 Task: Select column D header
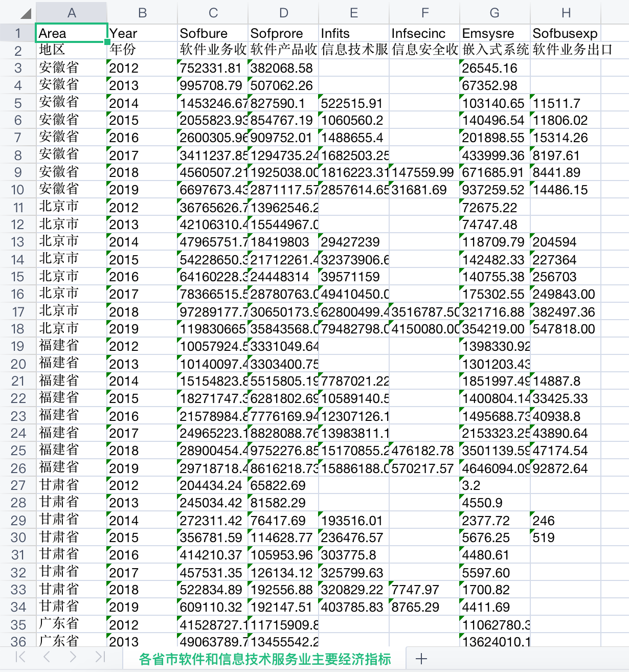click(283, 13)
